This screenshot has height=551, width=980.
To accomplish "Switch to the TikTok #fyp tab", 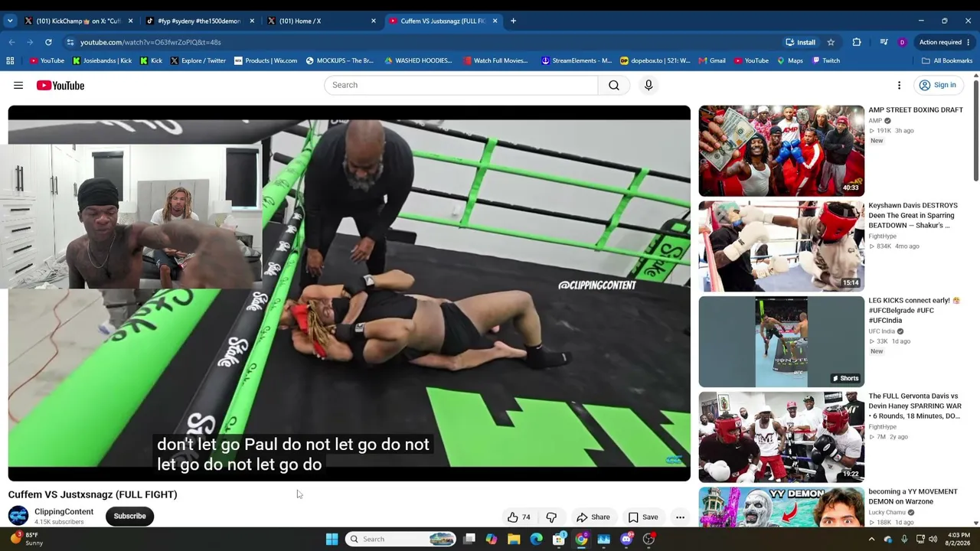I will (200, 21).
